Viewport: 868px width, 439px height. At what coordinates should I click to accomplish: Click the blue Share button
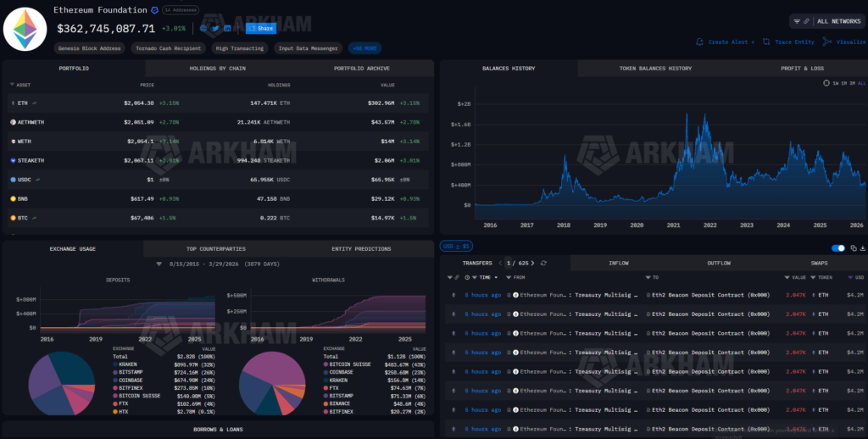tap(261, 28)
